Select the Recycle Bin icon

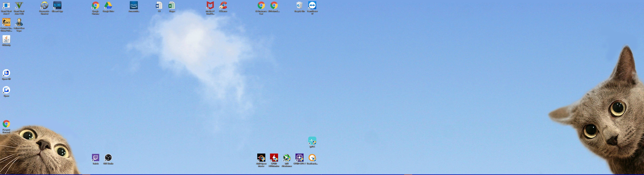pos(300,7)
